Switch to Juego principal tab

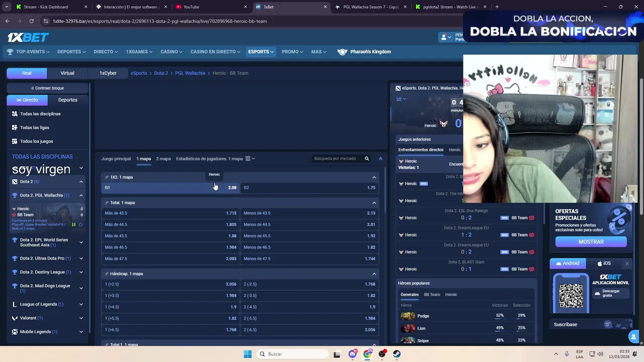116,159
